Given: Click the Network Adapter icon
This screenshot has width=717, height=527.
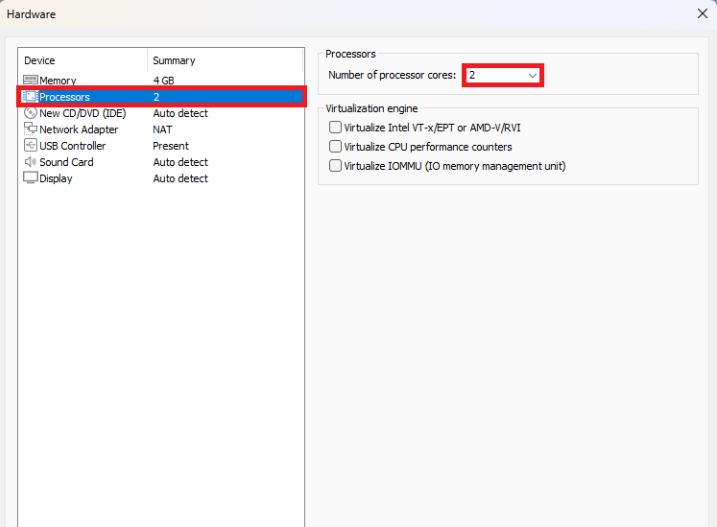Looking at the screenshot, I should coord(30,129).
